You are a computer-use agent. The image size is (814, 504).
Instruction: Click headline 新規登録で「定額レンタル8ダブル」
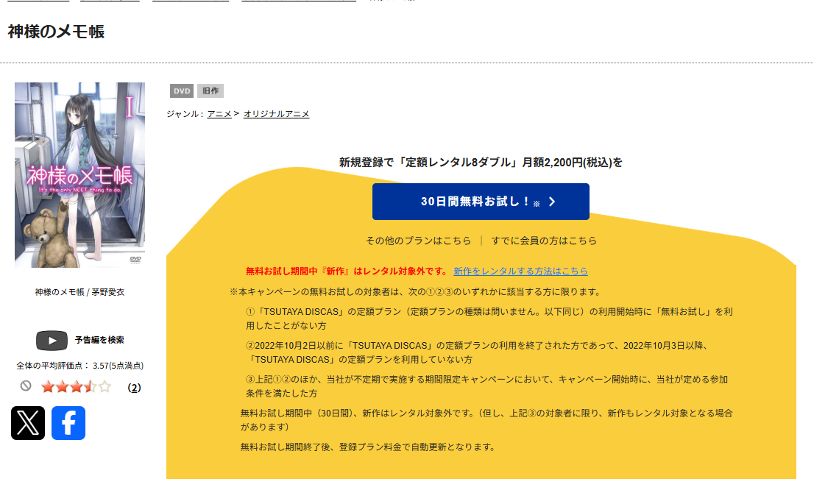[x=481, y=163]
